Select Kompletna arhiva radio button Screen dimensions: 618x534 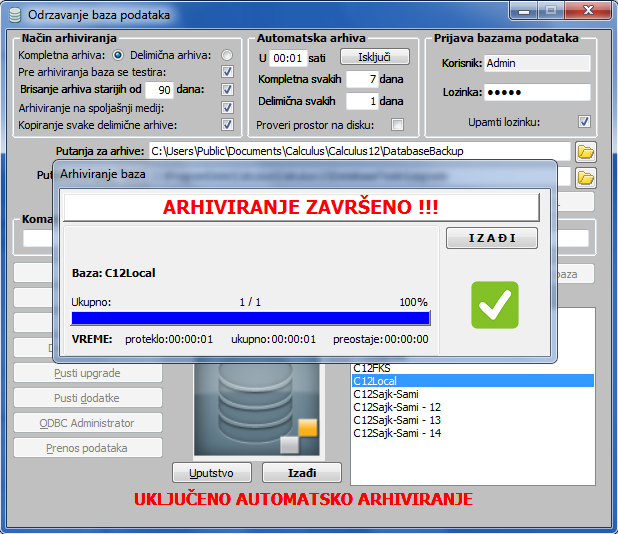(118, 55)
